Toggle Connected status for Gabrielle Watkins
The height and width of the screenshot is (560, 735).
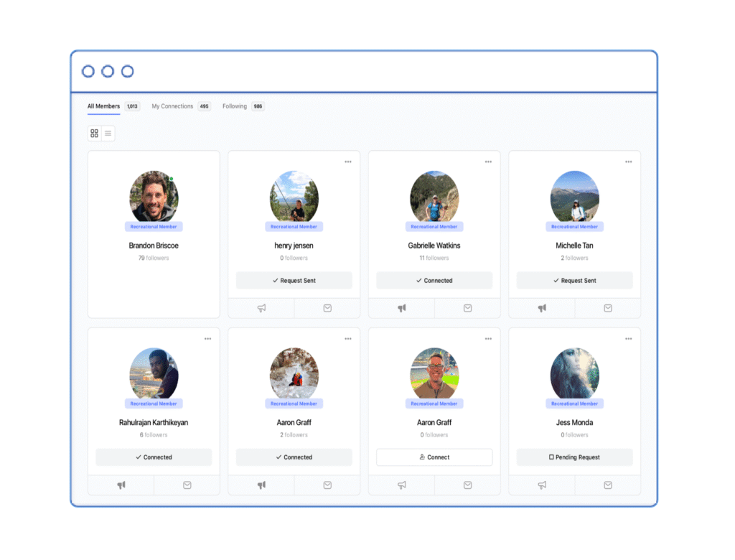point(434,281)
